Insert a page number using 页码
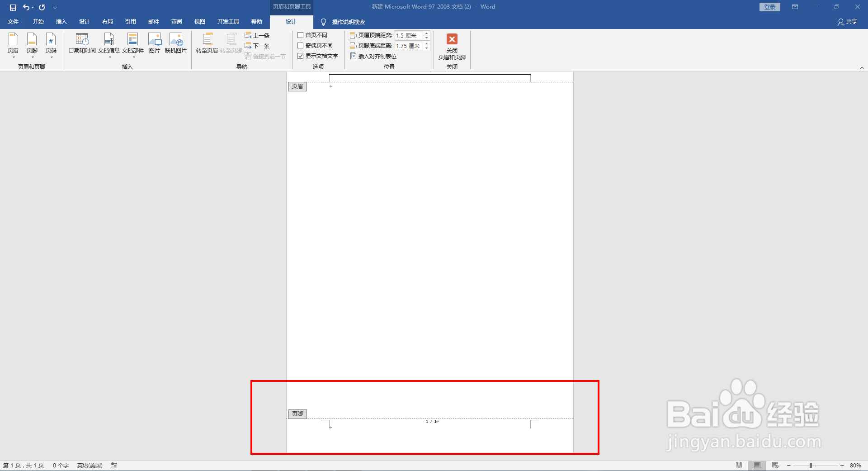This screenshot has width=868, height=471. coord(51,45)
